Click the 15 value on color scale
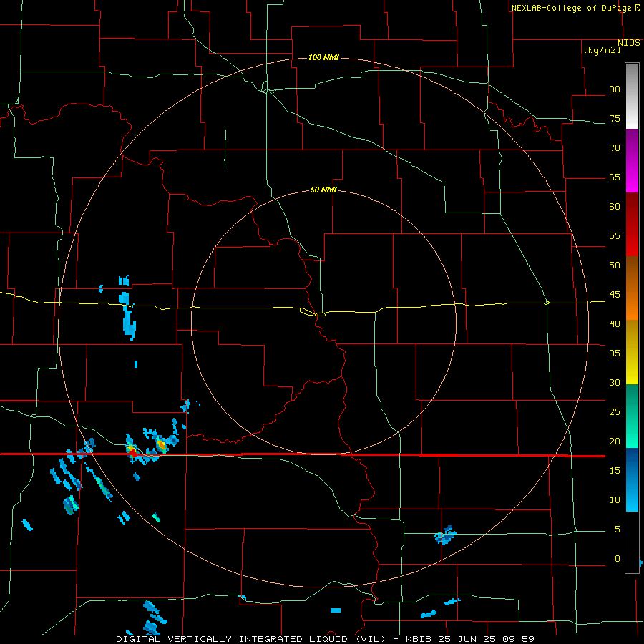 coord(615,471)
